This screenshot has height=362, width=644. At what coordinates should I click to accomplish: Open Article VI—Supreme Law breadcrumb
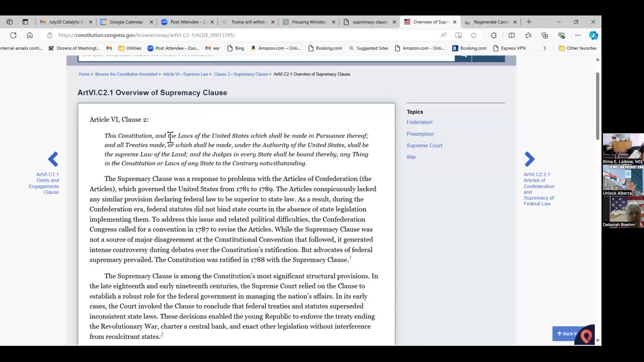186,74
